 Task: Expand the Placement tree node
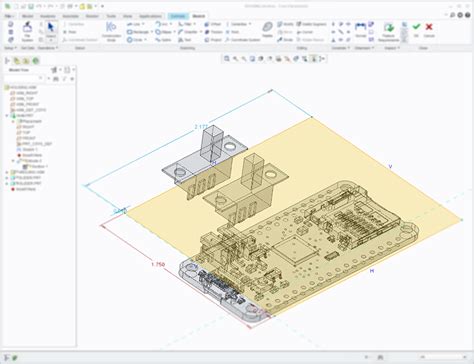[13, 121]
